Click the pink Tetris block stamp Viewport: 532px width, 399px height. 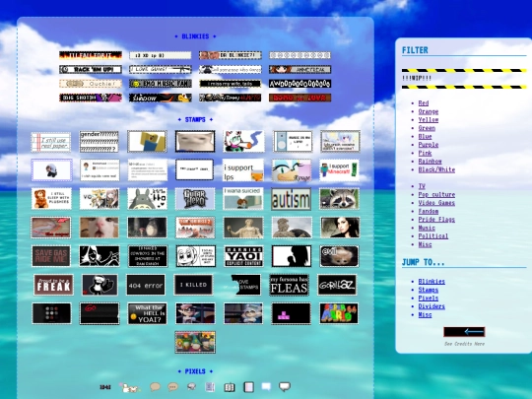click(x=291, y=313)
